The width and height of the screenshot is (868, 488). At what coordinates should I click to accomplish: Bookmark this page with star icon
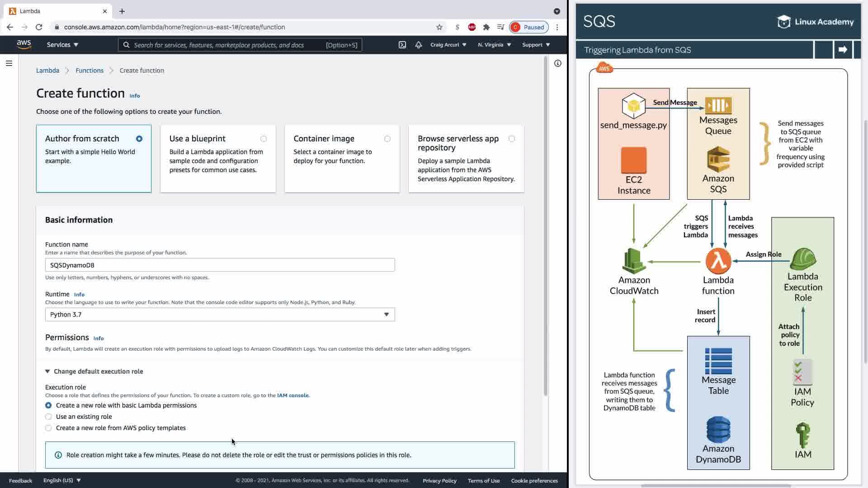(439, 27)
